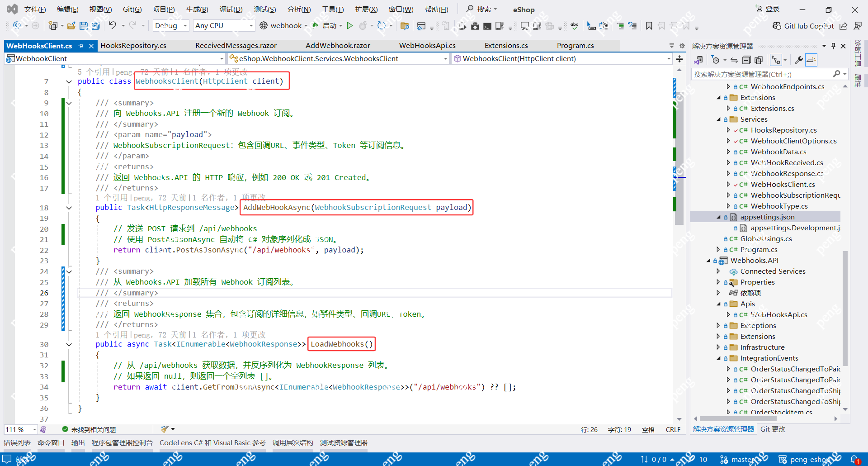Click the spelling checker abc toolbar icon
The image size is (868, 466).
[574, 26]
